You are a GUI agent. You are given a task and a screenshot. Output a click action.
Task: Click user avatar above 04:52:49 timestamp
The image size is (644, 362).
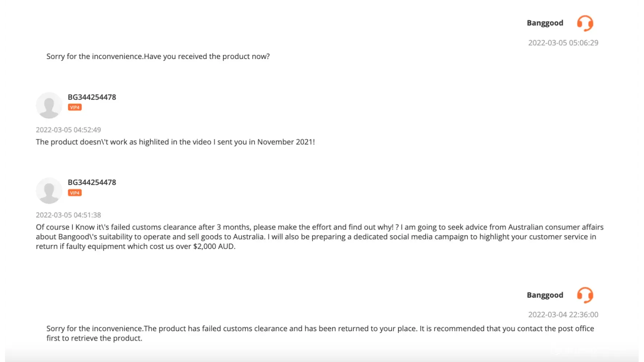pos(49,105)
